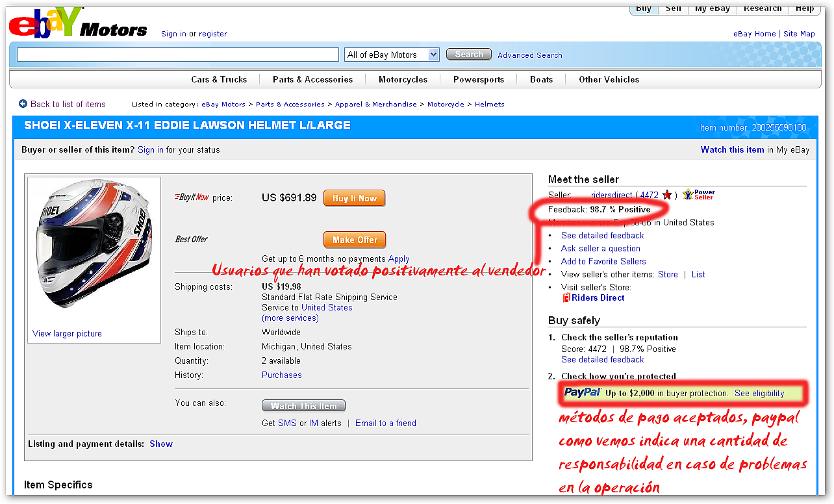The image size is (834, 504).
Task: Click the 'Item Specifics' heading
Action: pos(58,485)
